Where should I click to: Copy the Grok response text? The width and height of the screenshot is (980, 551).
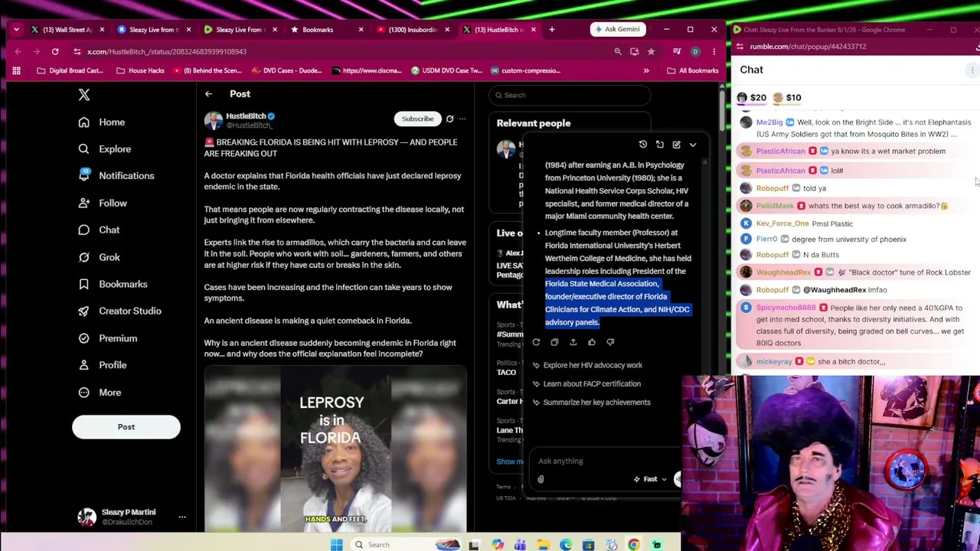click(x=554, y=342)
